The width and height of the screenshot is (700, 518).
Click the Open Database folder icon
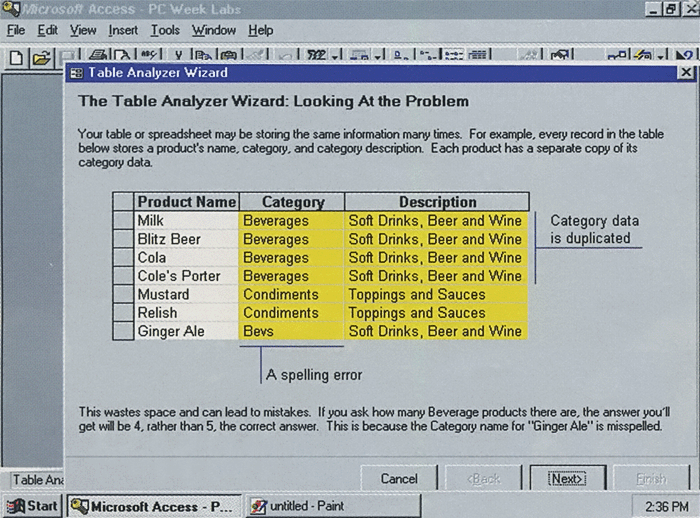point(41,58)
